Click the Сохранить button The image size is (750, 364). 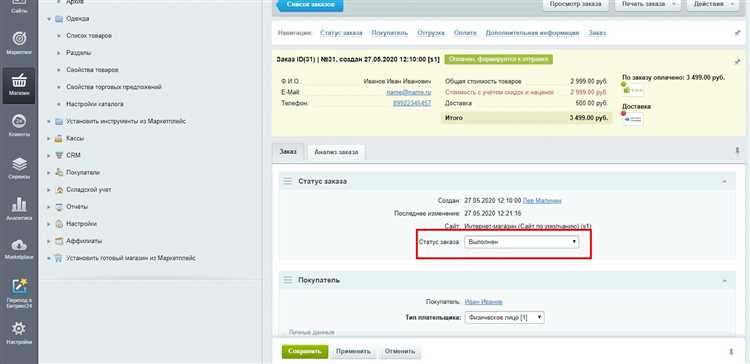305,352
